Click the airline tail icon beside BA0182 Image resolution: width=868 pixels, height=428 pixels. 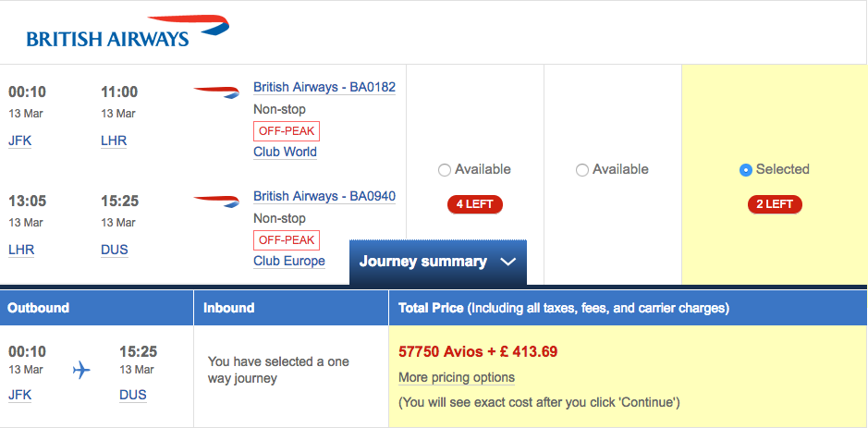[x=216, y=92]
